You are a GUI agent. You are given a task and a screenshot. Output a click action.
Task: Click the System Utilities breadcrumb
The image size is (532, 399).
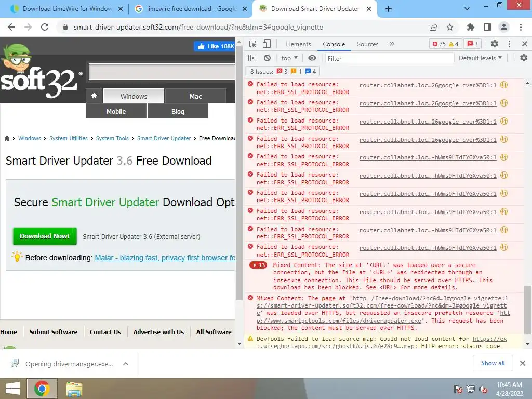click(x=69, y=138)
